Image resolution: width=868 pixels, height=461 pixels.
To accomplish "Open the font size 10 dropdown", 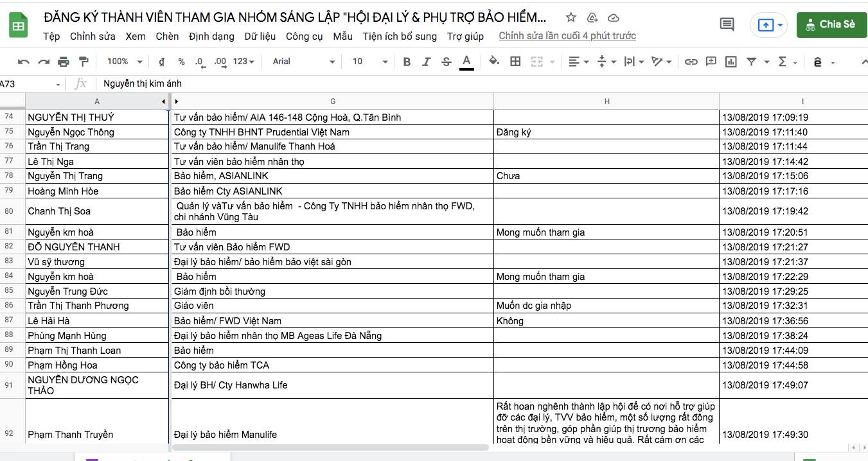I will pos(370,62).
